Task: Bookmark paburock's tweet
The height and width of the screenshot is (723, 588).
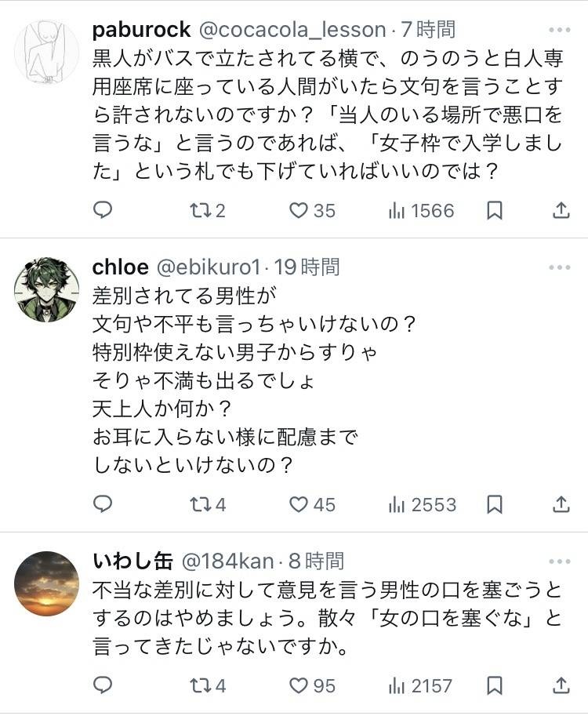Action: click(495, 210)
